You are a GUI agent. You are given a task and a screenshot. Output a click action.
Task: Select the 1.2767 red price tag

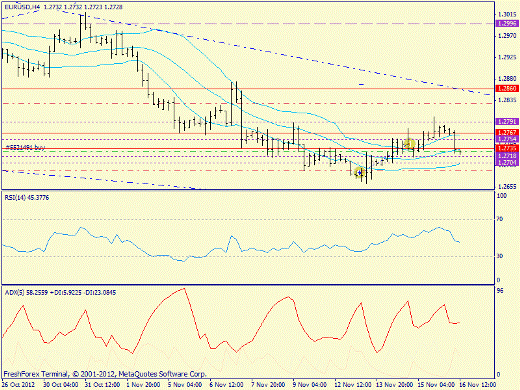[x=507, y=132]
